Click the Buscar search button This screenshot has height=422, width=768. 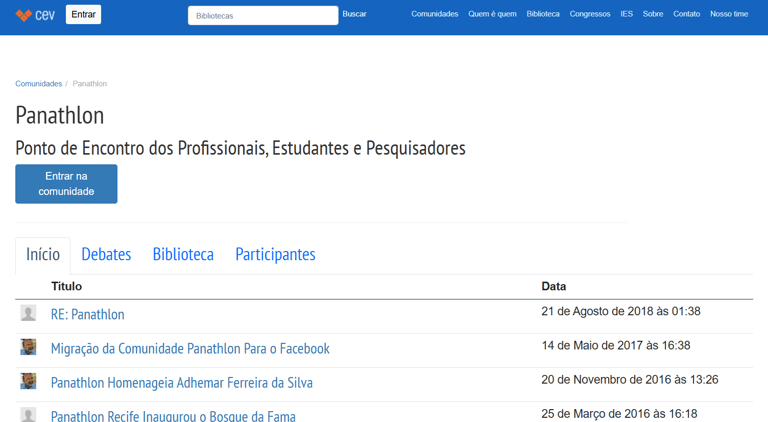[354, 14]
